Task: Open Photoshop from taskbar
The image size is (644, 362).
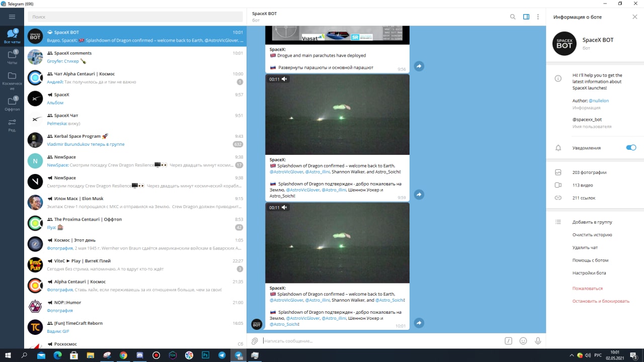Action: coord(205,355)
